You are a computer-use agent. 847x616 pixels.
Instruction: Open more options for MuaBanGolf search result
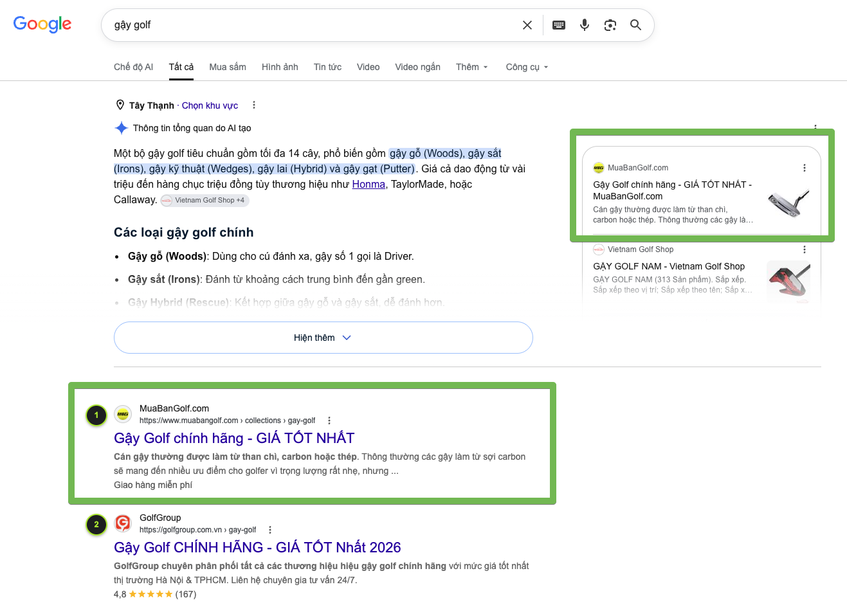pos(329,421)
